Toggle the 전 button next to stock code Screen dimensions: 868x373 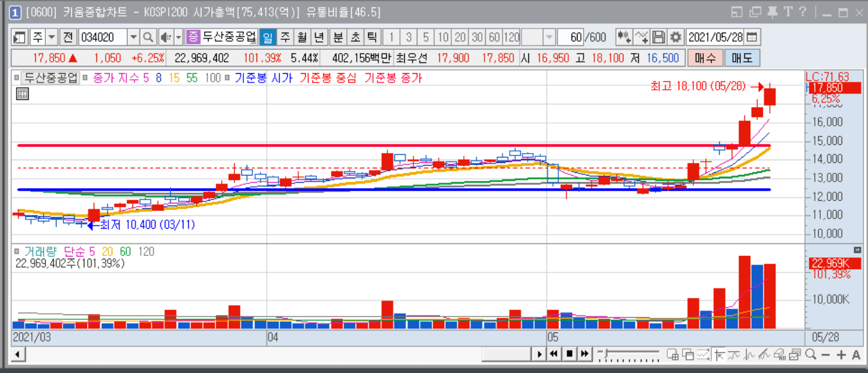click(x=68, y=37)
